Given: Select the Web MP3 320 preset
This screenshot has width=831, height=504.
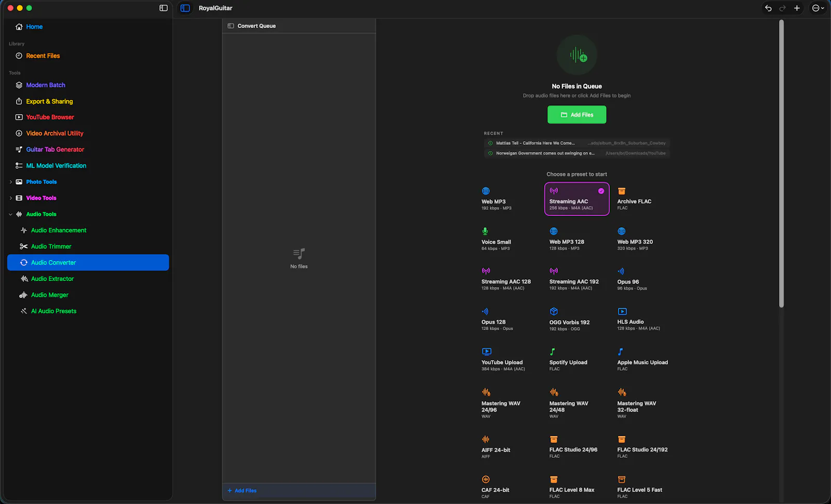Looking at the screenshot, I should tap(645, 239).
